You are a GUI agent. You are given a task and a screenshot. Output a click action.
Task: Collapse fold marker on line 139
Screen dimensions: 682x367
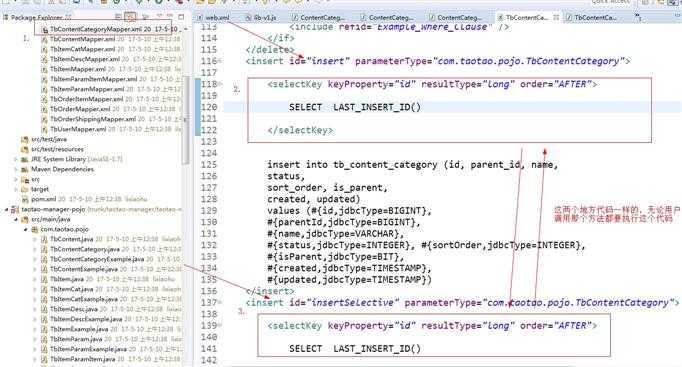click(220, 325)
